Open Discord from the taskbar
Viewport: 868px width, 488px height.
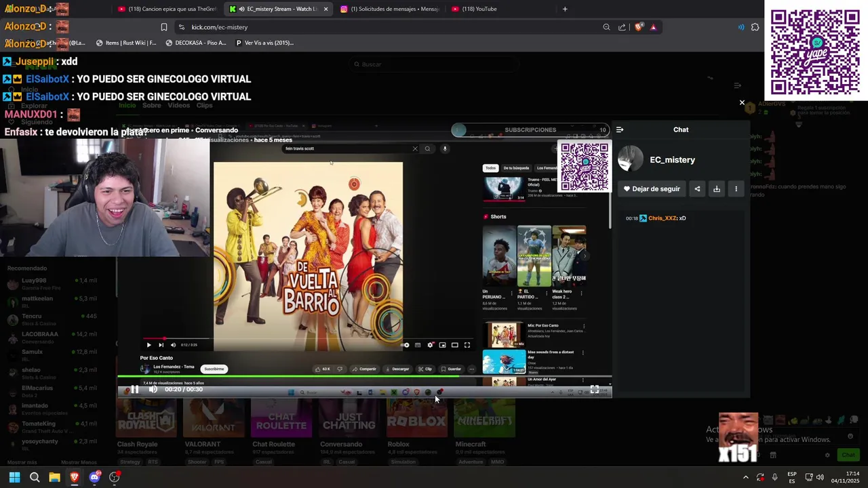tap(94, 477)
